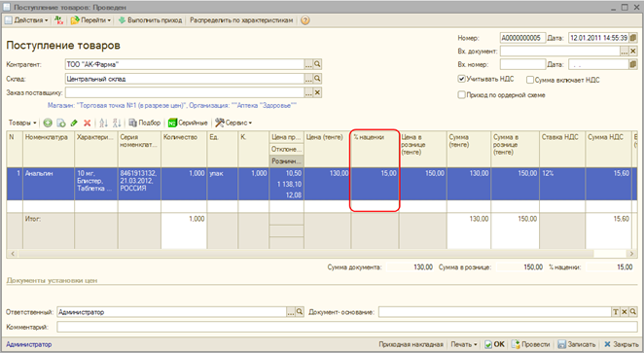This screenshot has height=353, width=644.
Task: Open the Сервис dropdown menu
Action: click(233, 123)
